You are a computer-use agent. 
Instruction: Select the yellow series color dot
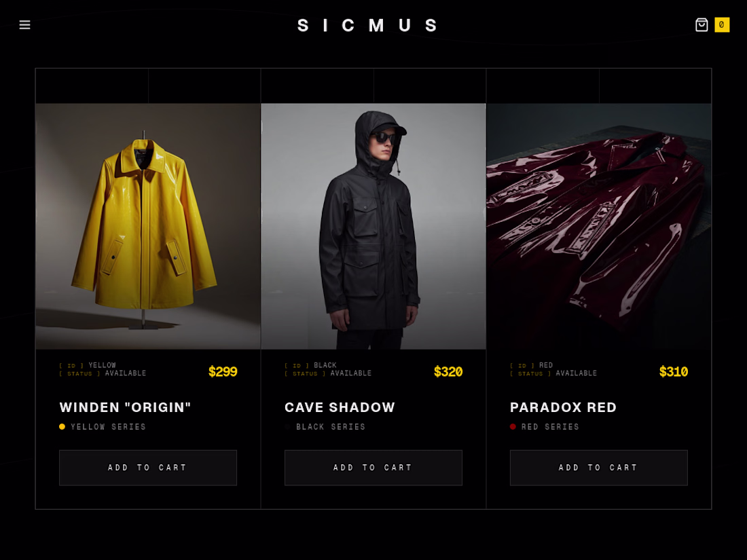(62, 427)
